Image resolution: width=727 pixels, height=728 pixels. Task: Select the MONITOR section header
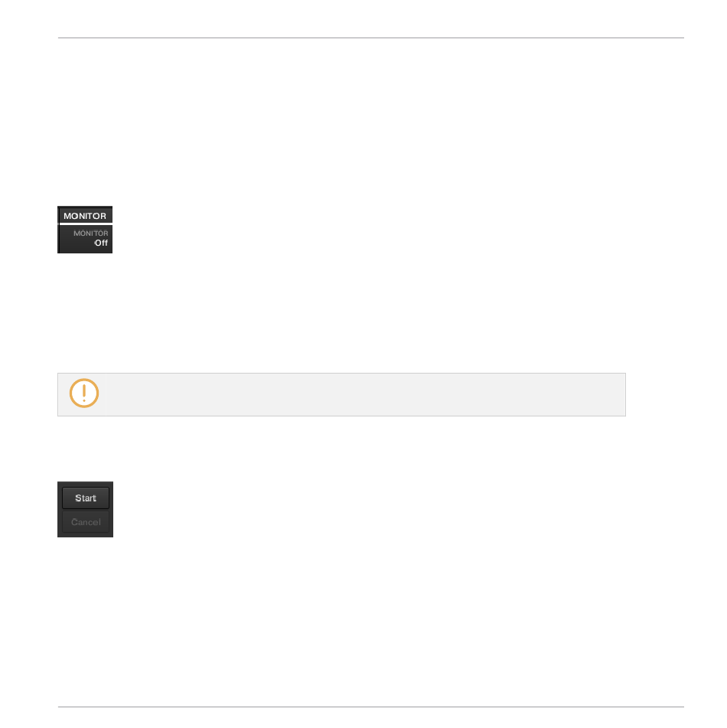(x=85, y=216)
